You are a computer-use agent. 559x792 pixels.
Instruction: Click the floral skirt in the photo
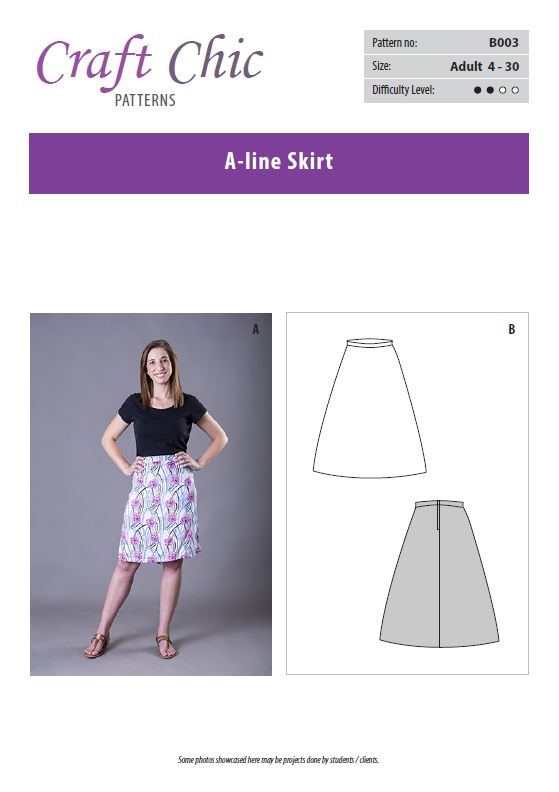[x=160, y=509]
